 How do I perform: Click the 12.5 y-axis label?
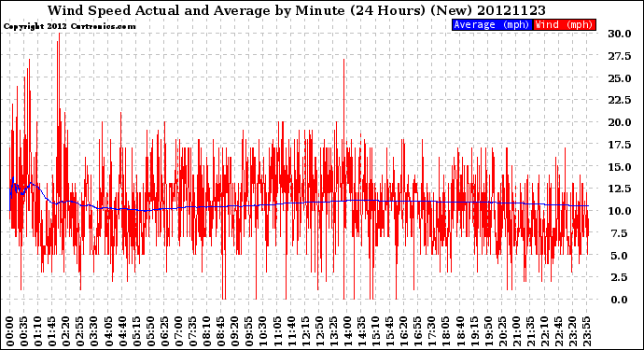coord(620,189)
